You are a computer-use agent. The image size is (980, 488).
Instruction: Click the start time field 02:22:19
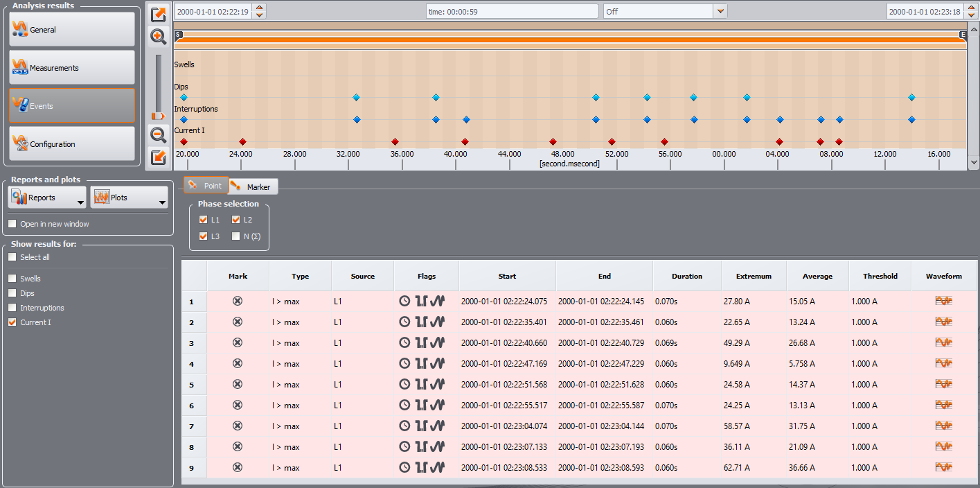tap(214, 12)
